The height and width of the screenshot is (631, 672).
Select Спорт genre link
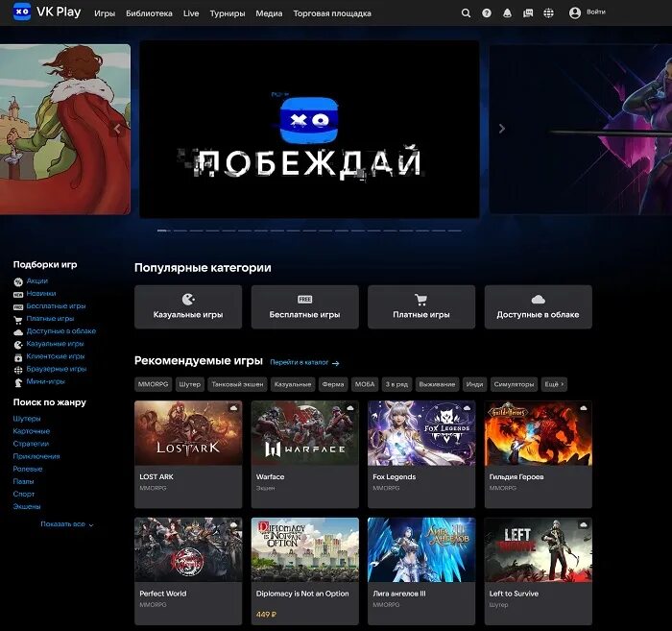24,494
